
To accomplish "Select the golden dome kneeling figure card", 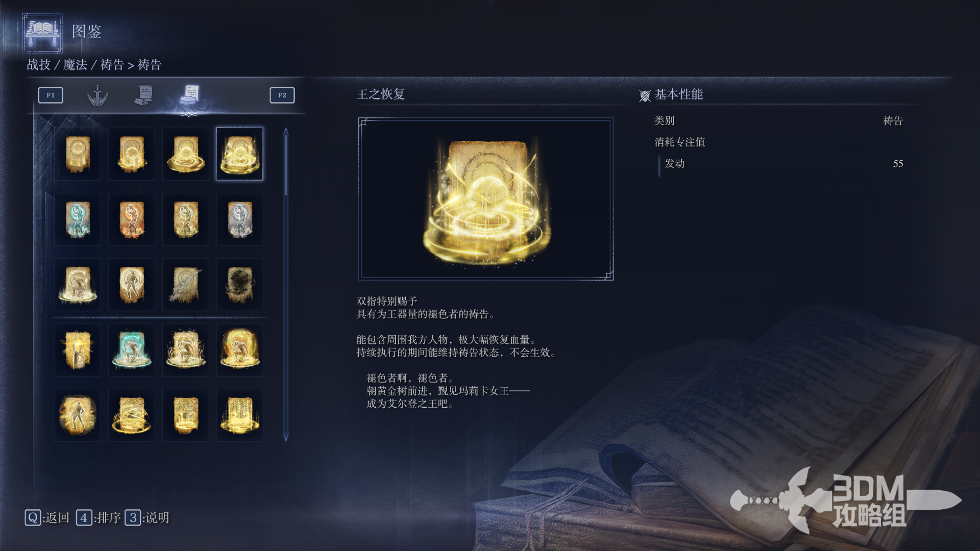I will point(240,350).
